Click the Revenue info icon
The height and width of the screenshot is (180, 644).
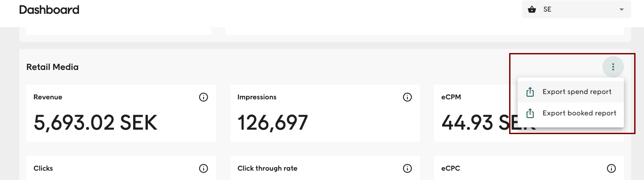click(204, 97)
